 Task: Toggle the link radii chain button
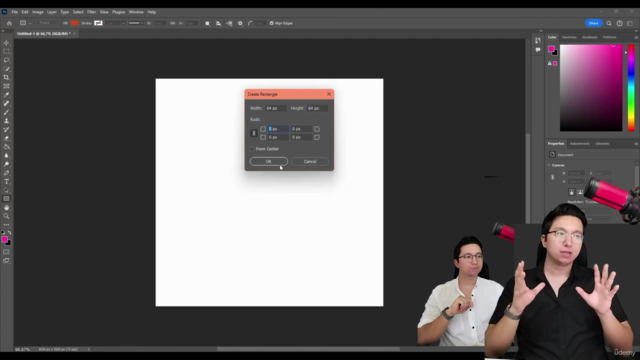click(x=254, y=133)
